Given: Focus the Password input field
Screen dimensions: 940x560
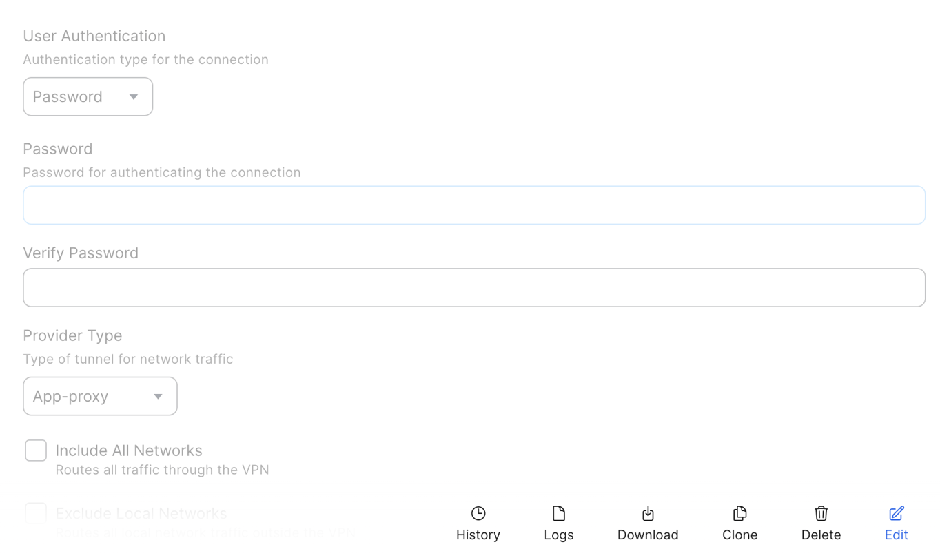Looking at the screenshot, I should [x=474, y=205].
